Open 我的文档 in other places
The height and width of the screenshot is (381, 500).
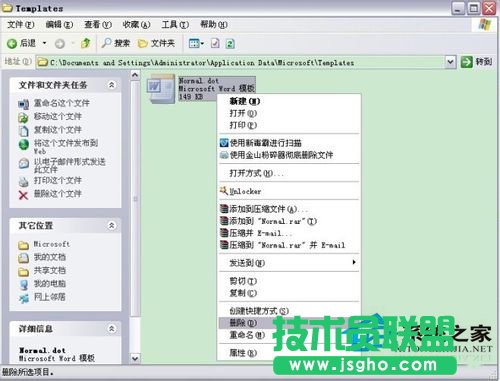[50, 257]
